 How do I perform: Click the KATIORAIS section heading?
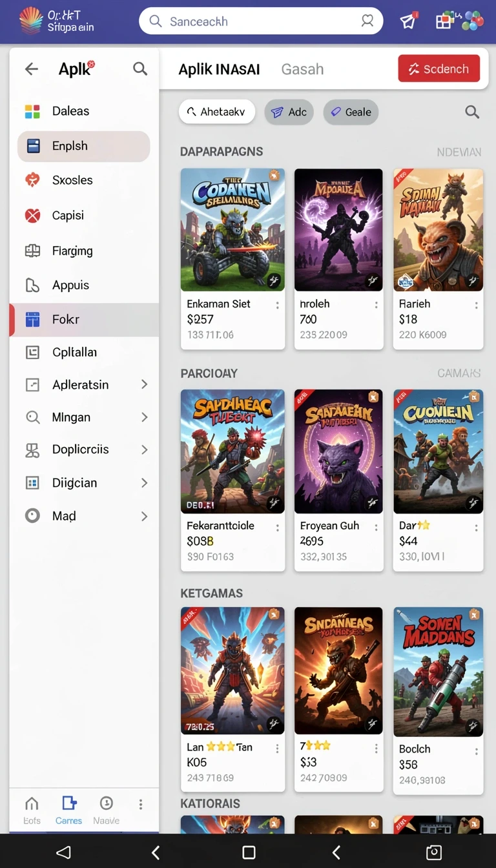pos(211,803)
